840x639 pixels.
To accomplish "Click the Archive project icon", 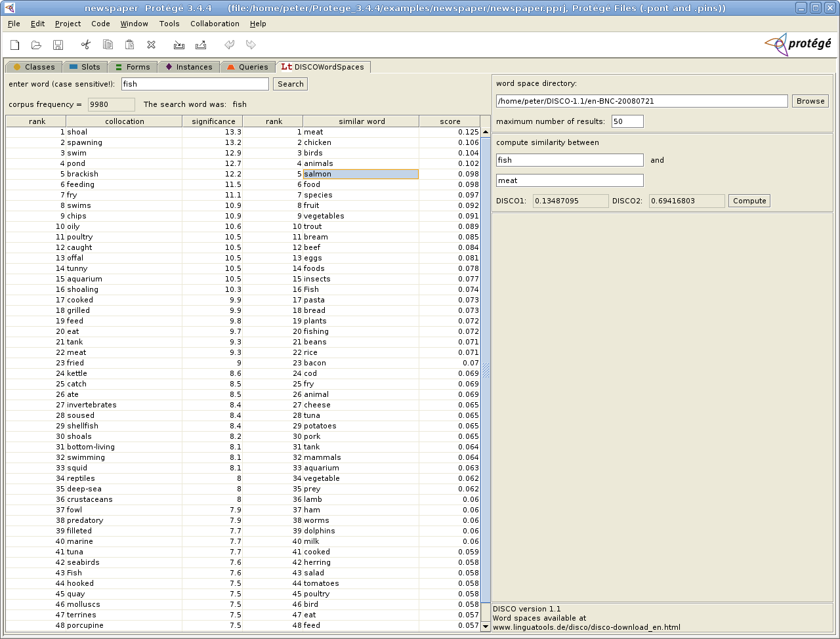I will tap(179, 45).
